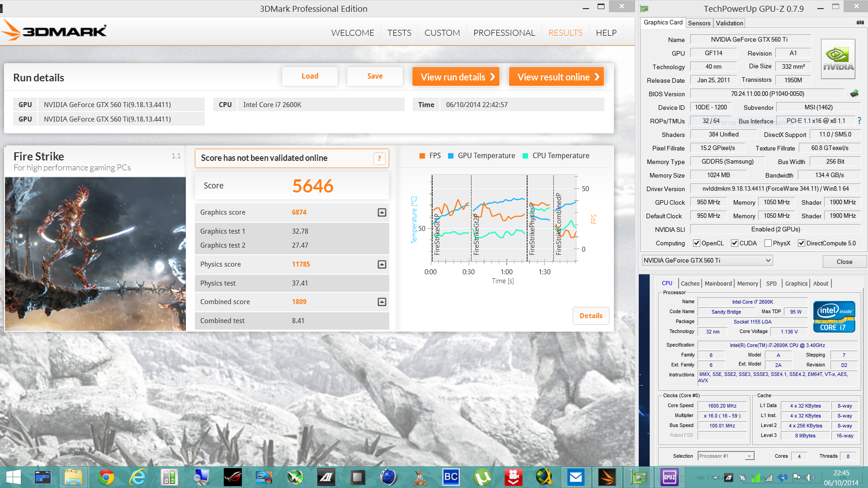Click the volume speaker icon in system tray
Image resolution: width=868 pixels, height=488 pixels.
(810, 478)
